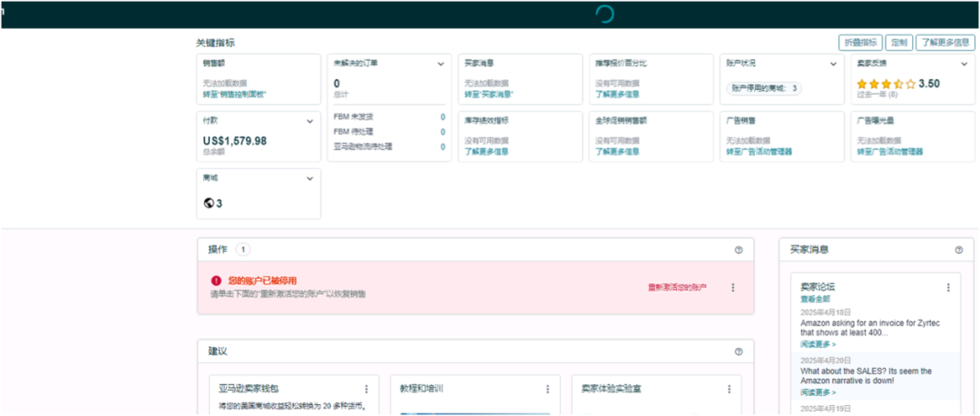Expand the 付款 card chevron
Screen dimensions: 980x416
pos(309,122)
